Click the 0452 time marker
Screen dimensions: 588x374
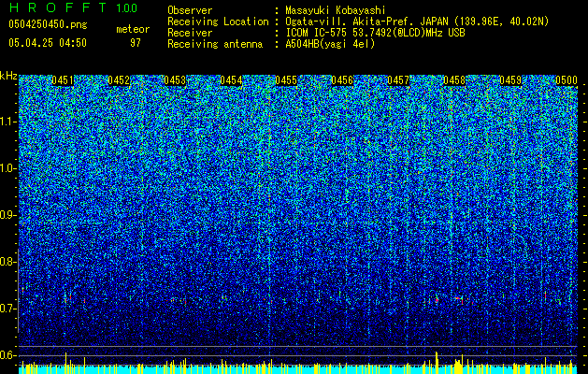tap(119, 80)
